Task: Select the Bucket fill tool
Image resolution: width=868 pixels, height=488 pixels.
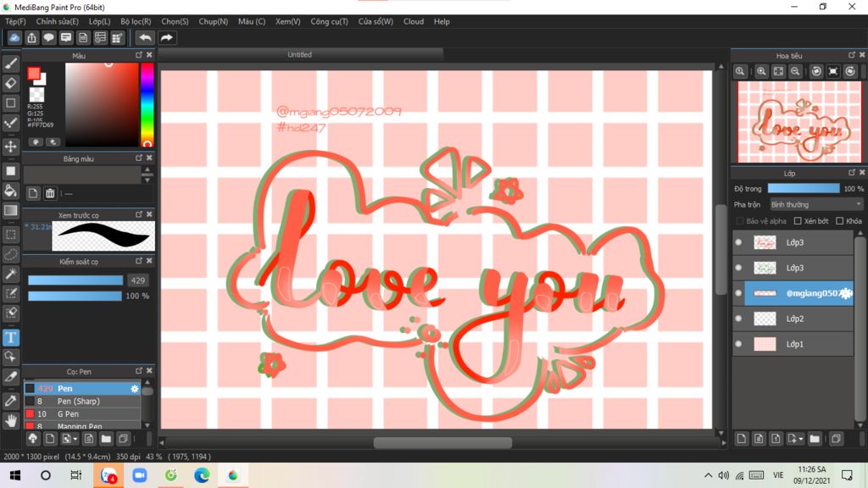Action: point(10,191)
